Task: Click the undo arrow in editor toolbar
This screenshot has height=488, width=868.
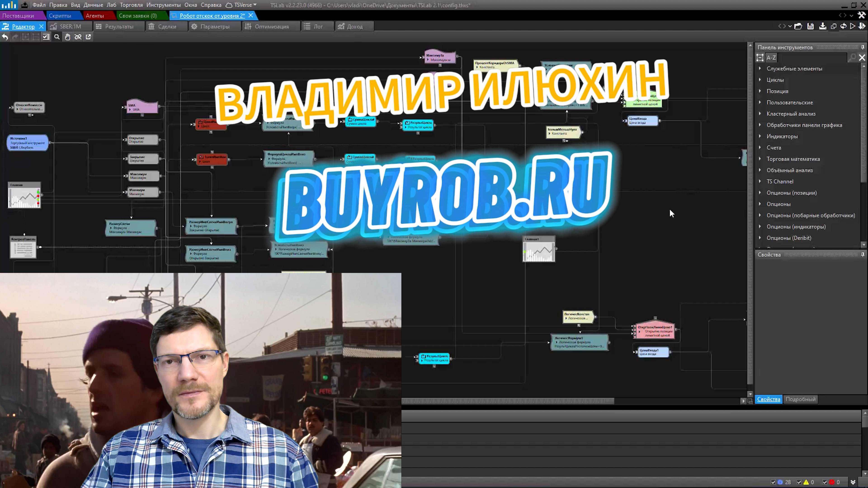Action: pyautogui.click(x=5, y=37)
